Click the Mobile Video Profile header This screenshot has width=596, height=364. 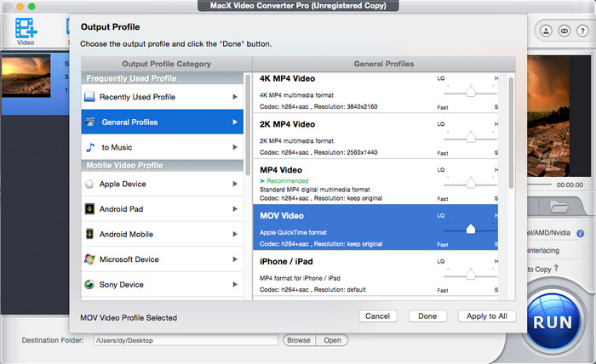[x=163, y=166]
